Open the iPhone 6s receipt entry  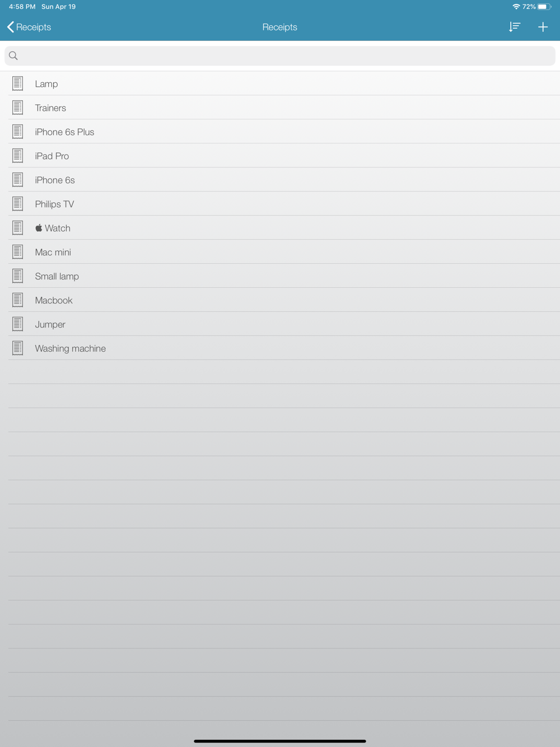pos(284,180)
